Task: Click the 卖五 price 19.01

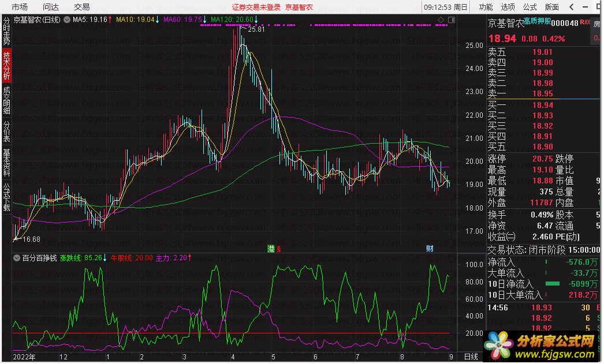Action: pyautogui.click(x=542, y=52)
